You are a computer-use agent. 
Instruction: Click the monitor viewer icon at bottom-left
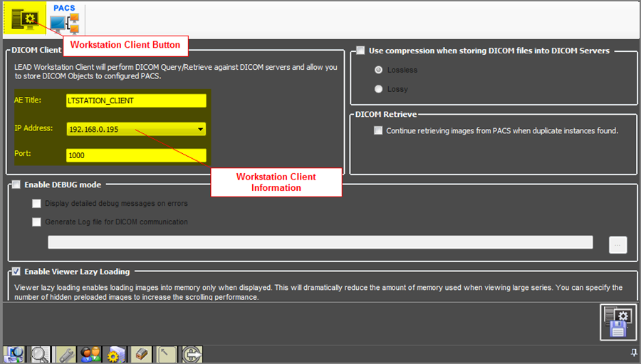pyautogui.click(x=14, y=354)
